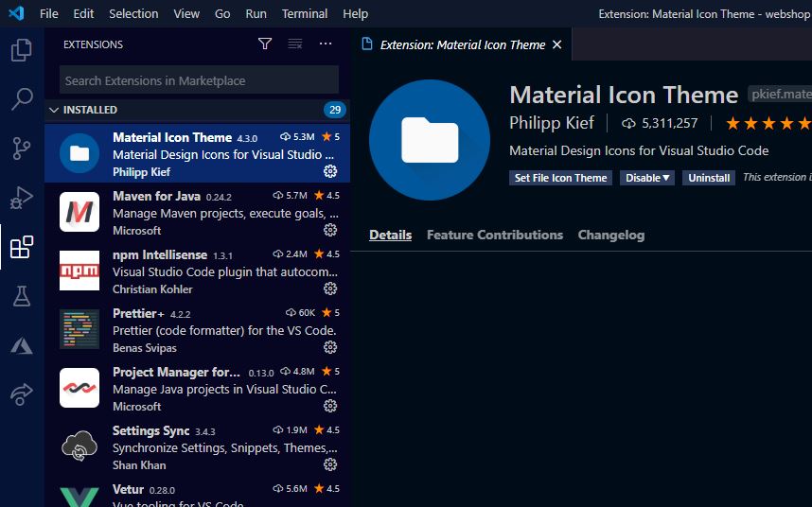The height and width of the screenshot is (507, 812).
Task: Open the Go menu
Action: 222,13
